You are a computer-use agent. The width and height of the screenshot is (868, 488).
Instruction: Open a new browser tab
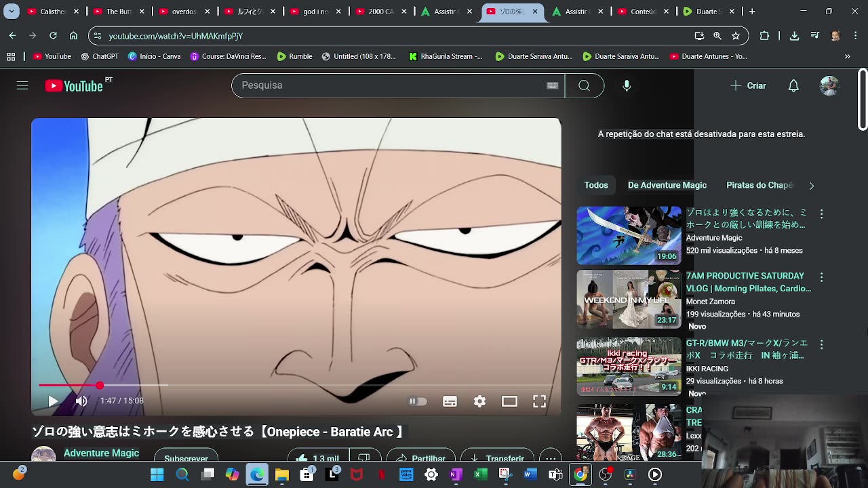point(752,12)
